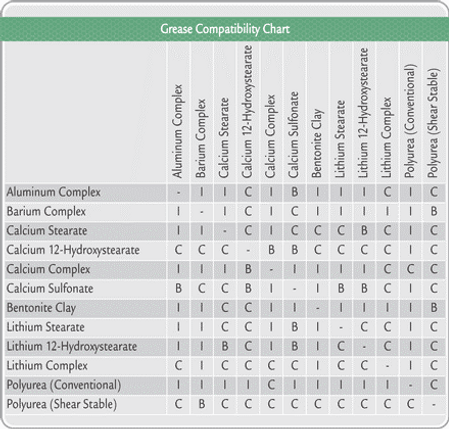Click the Calcium Complex row label
This screenshot has height=429, width=449.
[49, 269]
